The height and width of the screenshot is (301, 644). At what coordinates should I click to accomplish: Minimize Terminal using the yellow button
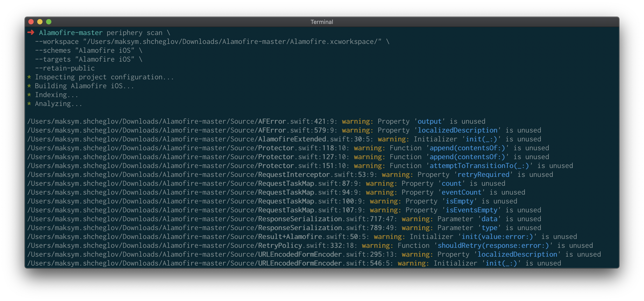(40, 22)
